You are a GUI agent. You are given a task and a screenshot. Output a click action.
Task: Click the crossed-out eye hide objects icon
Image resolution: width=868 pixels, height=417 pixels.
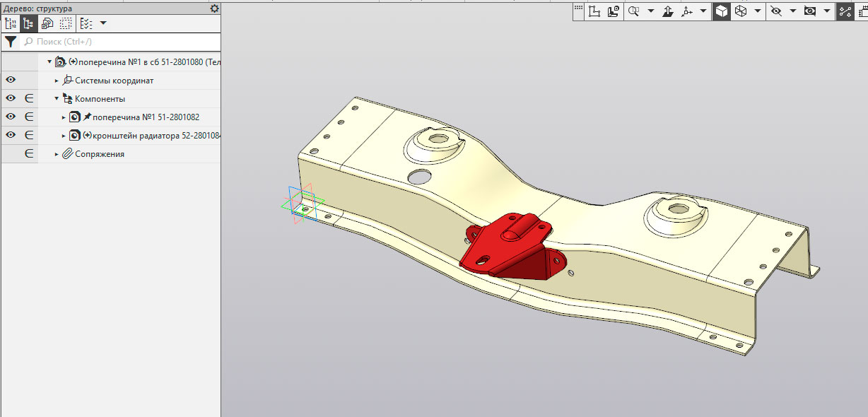click(776, 11)
